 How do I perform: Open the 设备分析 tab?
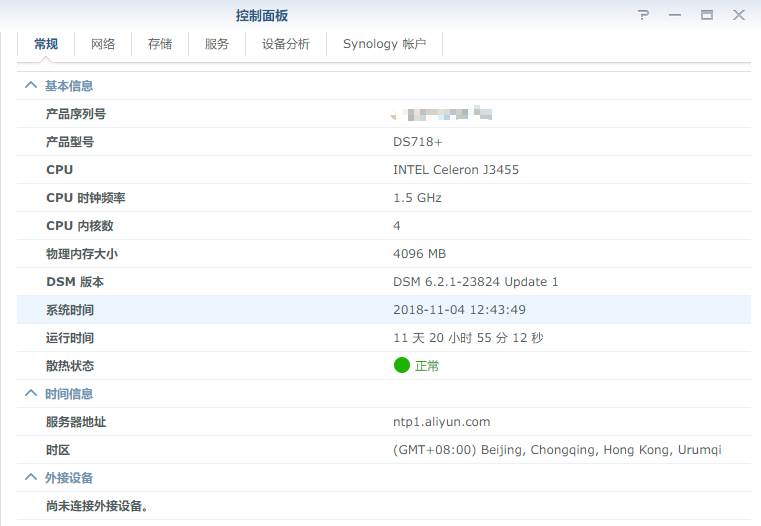coord(286,44)
